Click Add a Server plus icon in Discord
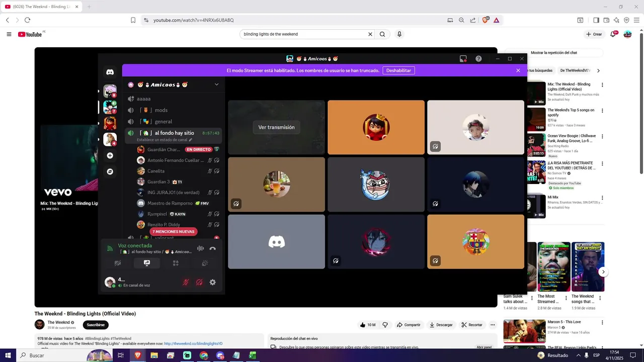Screen dimensions: 644x362 110,156
